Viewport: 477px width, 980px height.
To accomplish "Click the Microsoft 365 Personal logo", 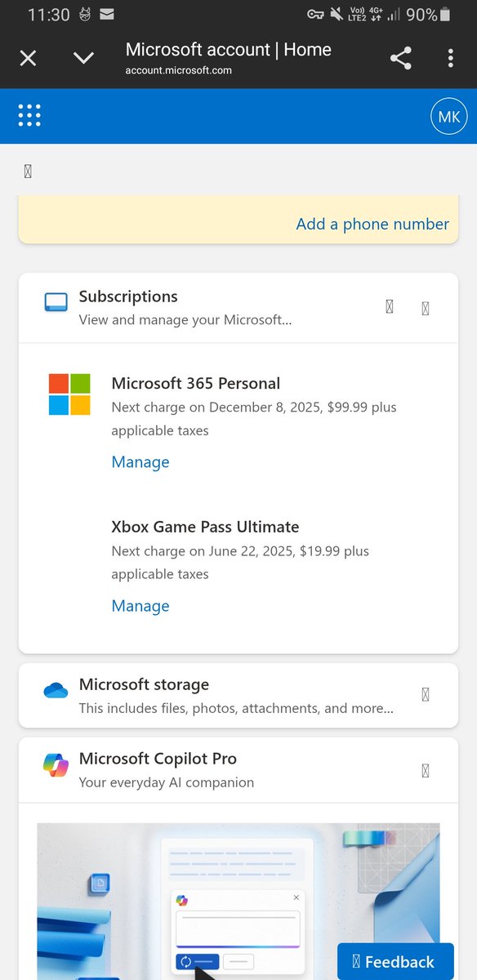I will coord(69,394).
